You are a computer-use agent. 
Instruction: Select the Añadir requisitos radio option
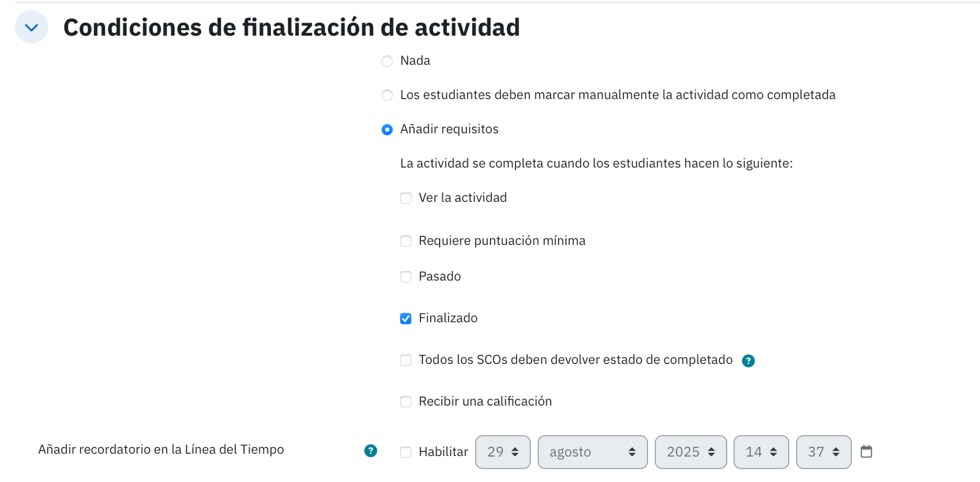click(387, 130)
